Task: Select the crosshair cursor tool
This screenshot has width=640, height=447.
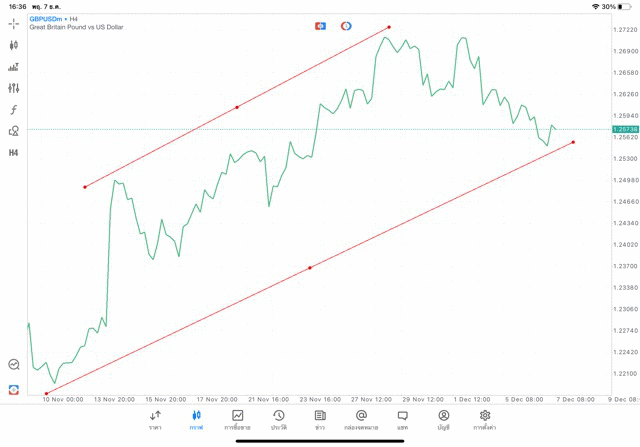Action: (x=14, y=23)
